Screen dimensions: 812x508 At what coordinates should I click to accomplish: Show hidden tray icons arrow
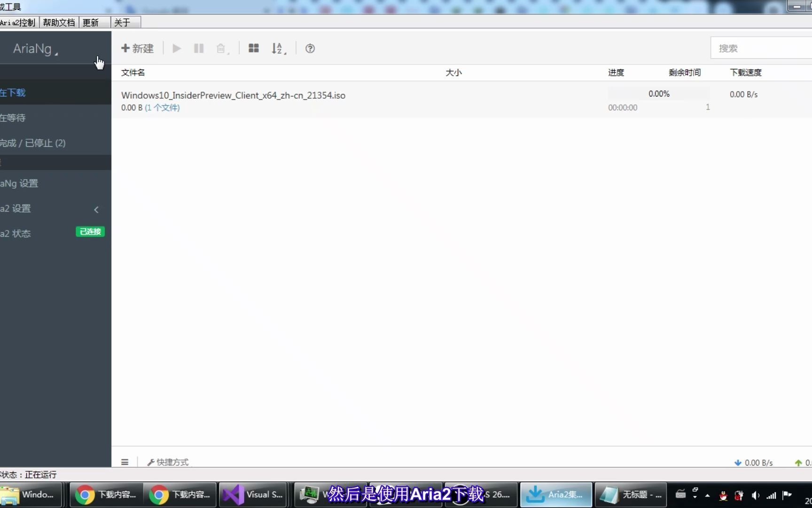707,495
